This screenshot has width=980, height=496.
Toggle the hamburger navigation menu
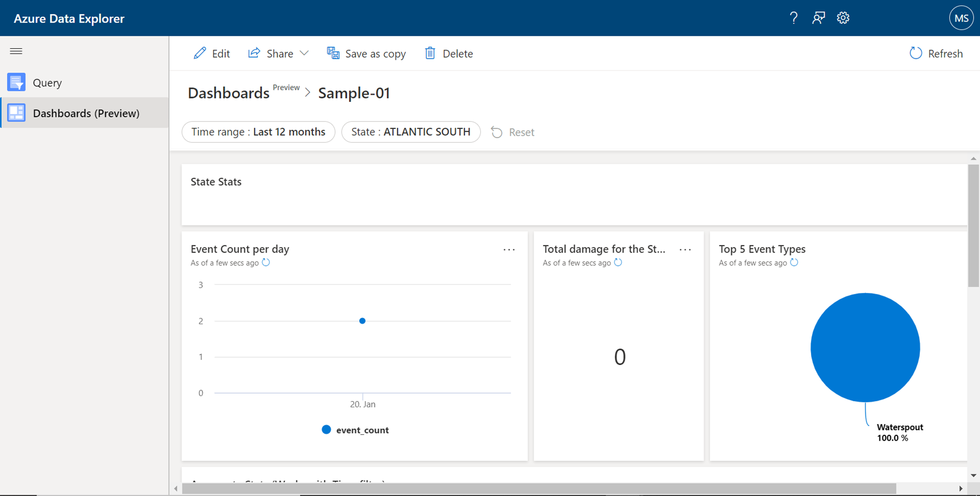[16, 51]
